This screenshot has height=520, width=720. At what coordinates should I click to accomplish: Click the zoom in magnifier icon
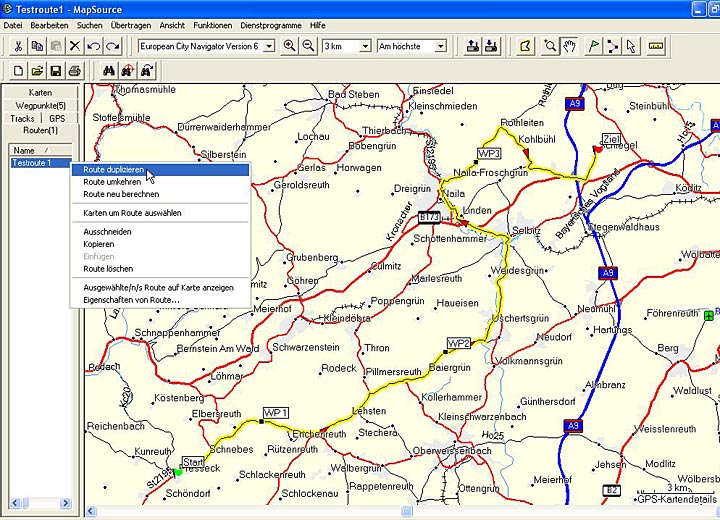click(x=290, y=46)
